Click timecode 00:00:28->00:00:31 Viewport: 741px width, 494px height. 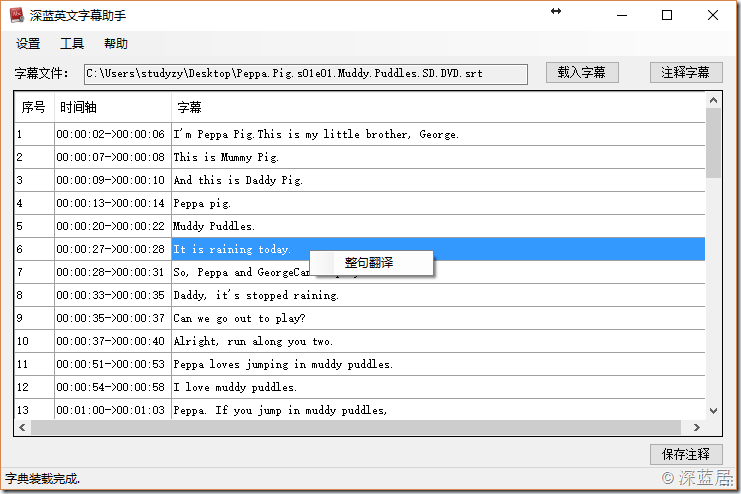pyautogui.click(x=111, y=272)
